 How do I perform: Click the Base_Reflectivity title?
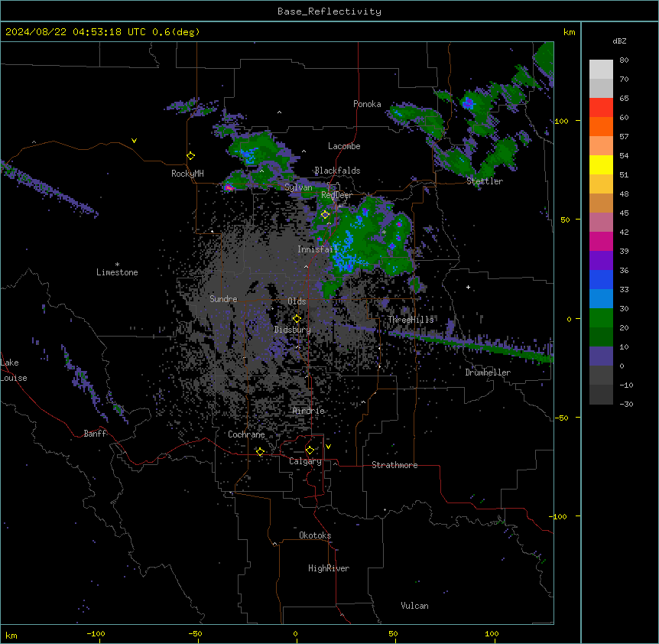click(329, 11)
